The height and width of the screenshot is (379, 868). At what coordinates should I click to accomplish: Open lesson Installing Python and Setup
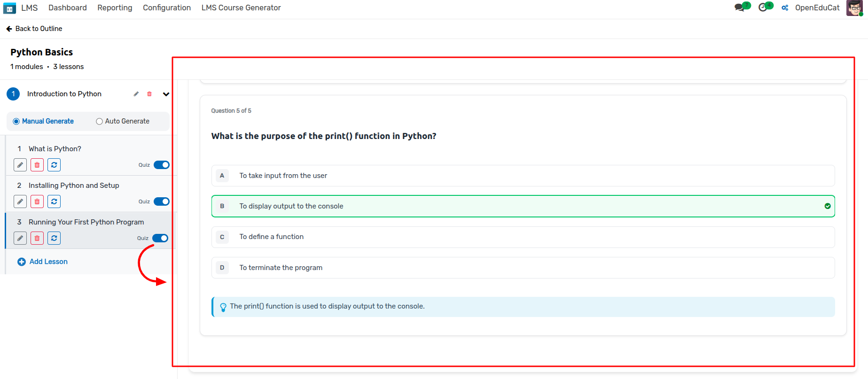74,186
